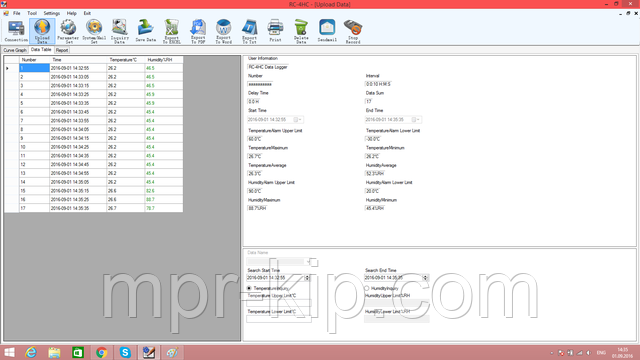Viewport: 640px width, 360px height.
Task: Click humidity value 88.7 in row 16
Action: click(164, 200)
